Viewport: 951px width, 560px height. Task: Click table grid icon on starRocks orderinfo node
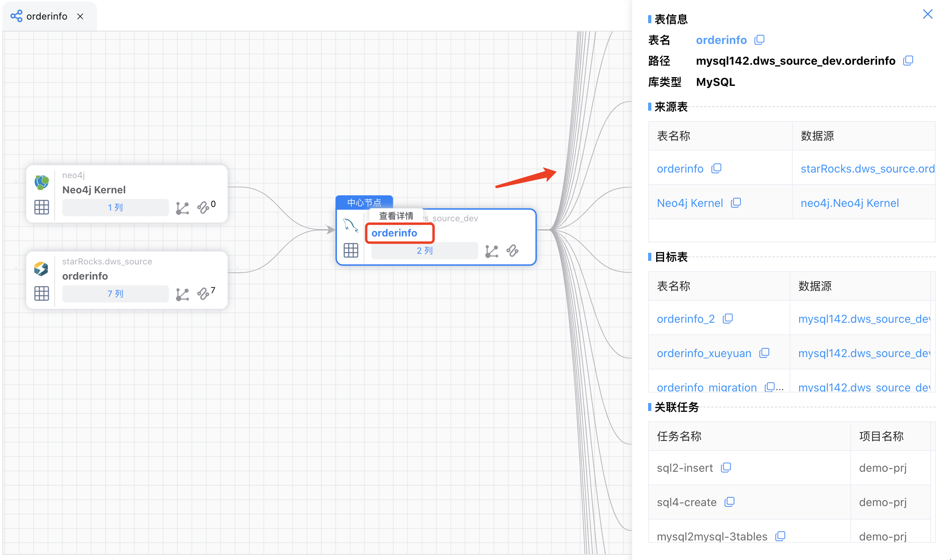point(42,294)
